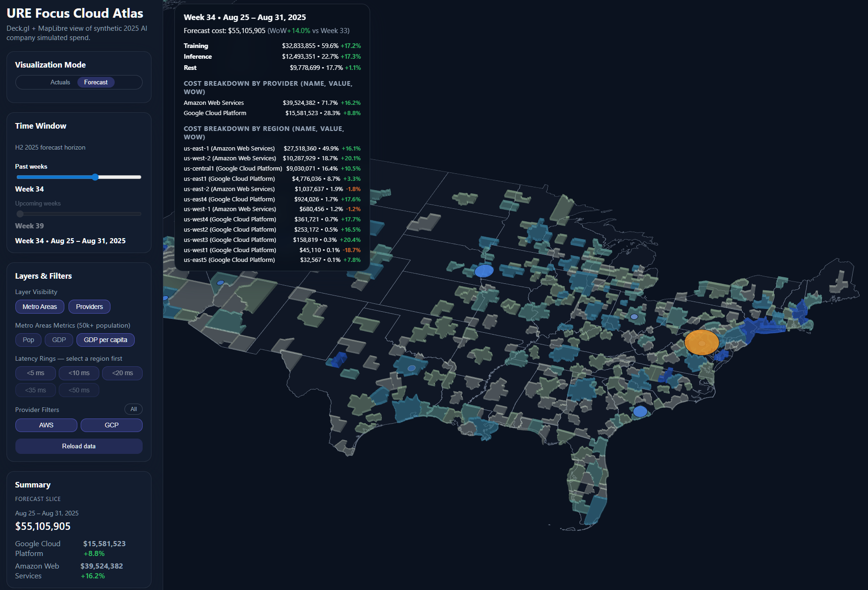Toggle the Metro Areas layer visibility
The height and width of the screenshot is (590, 868).
point(40,307)
